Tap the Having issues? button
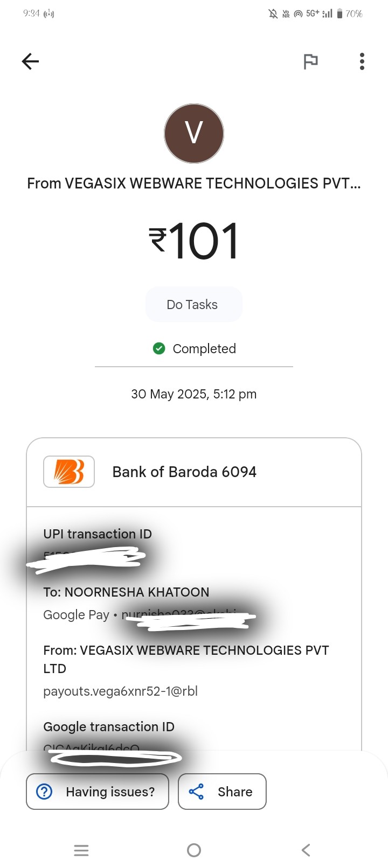The image size is (388, 868). coord(98,792)
